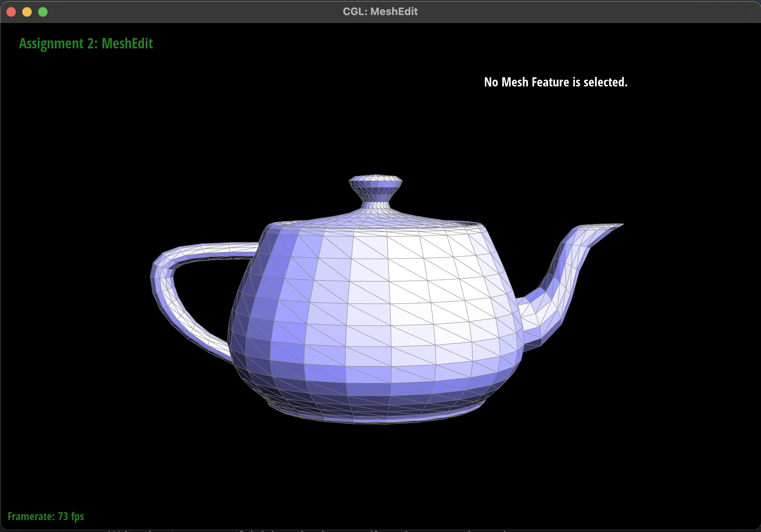Click the red close window button
This screenshot has height=532, width=761.
click(11, 12)
